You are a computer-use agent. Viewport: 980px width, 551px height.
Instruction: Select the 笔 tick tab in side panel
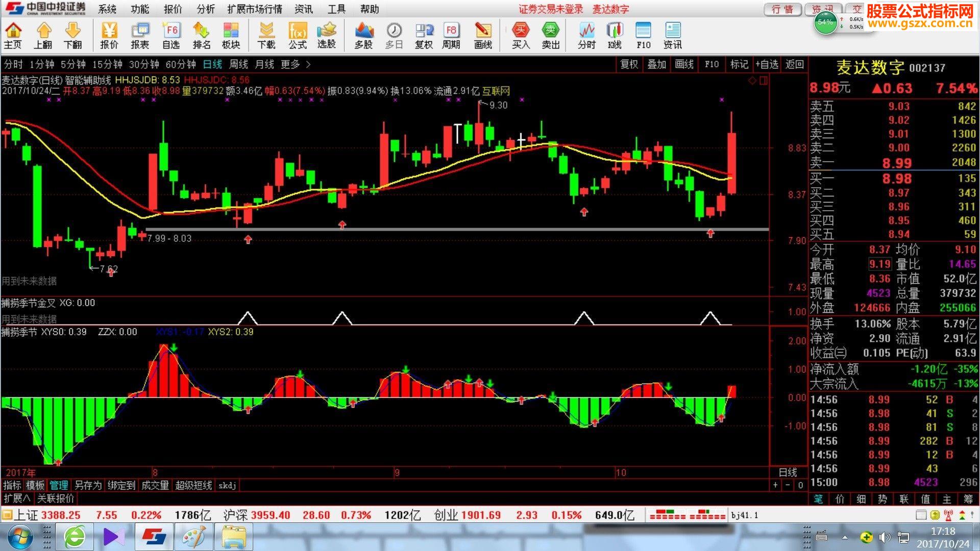[818, 499]
